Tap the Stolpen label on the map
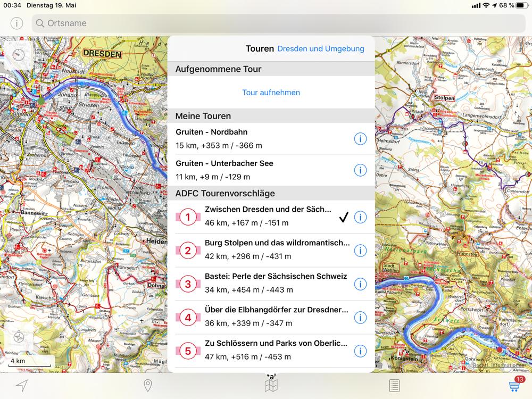 tap(444, 98)
